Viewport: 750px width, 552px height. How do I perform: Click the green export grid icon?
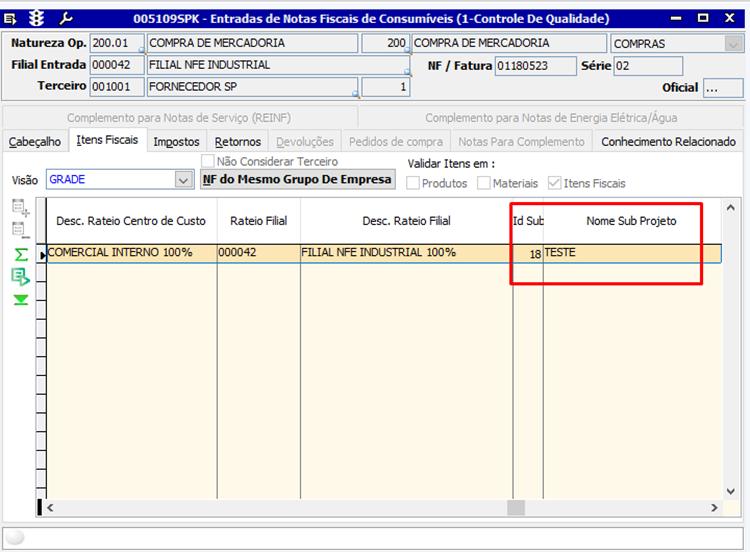(x=21, y=277)
